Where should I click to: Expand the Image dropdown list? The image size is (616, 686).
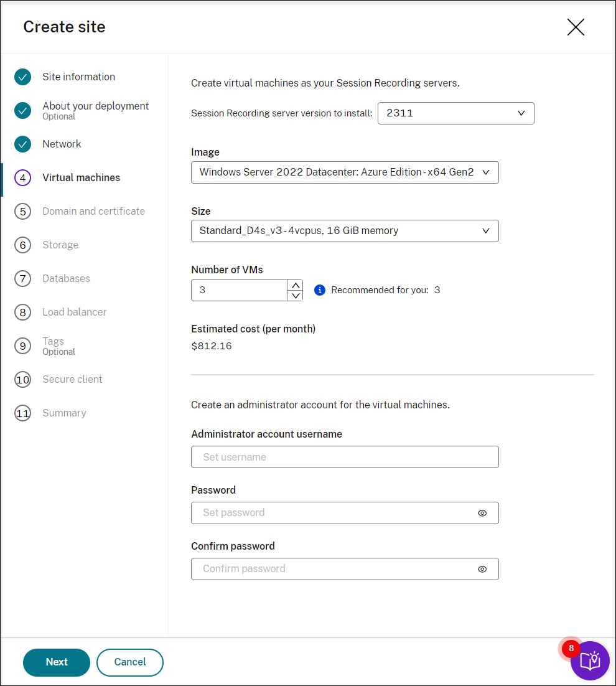click(x=345, y=172)
